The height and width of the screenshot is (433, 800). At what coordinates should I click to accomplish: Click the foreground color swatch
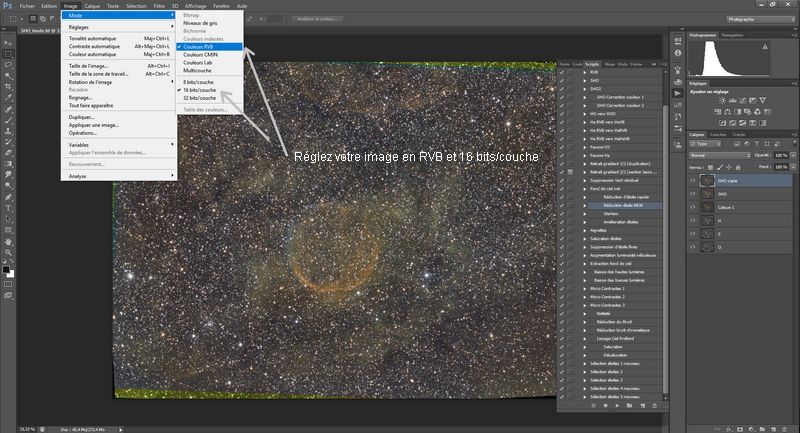coord(6,269)
